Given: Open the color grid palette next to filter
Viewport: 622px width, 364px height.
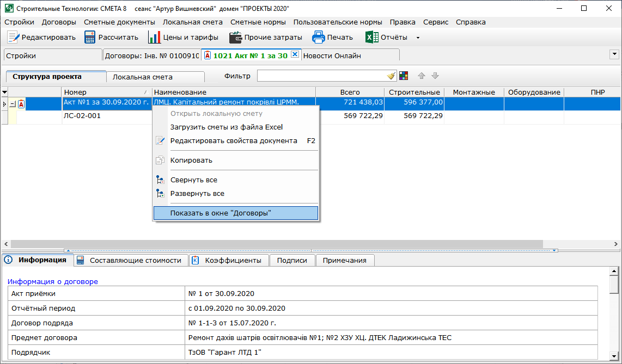Looking at the screenshot, I should tap(404, 76).
